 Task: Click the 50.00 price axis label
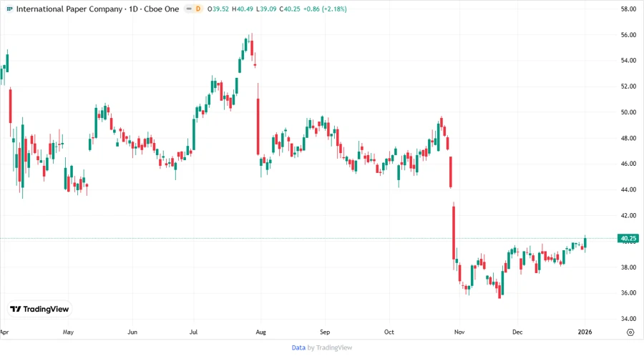628,112
